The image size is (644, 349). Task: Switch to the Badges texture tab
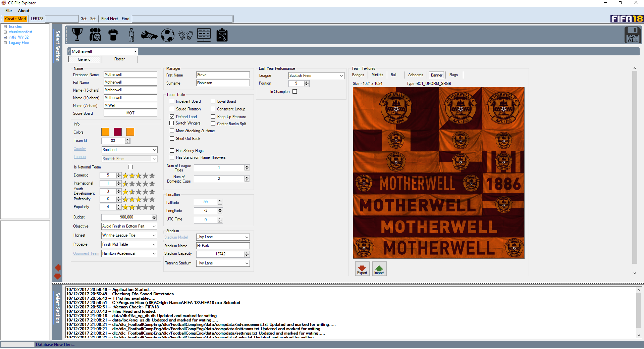coord(358,75)
